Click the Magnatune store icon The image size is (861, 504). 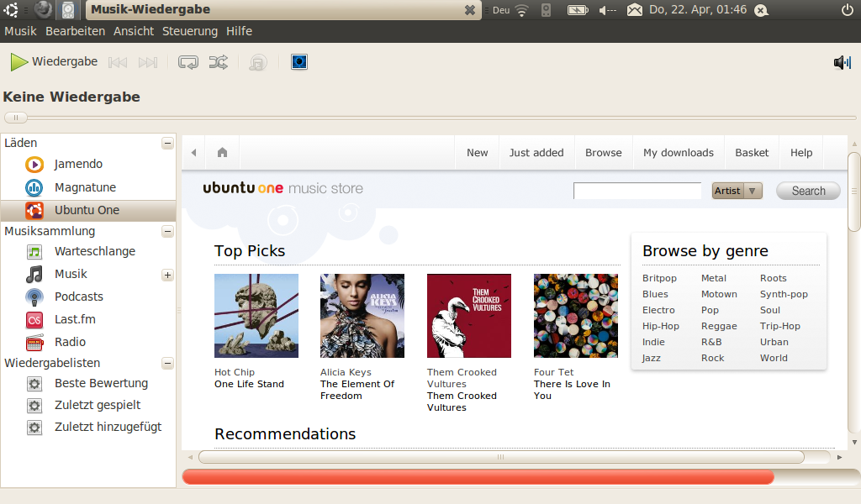click(x=34, y=187)
